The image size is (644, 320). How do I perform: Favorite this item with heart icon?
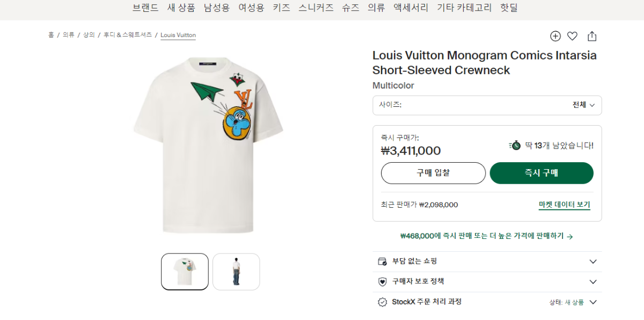tap(573, 36)
